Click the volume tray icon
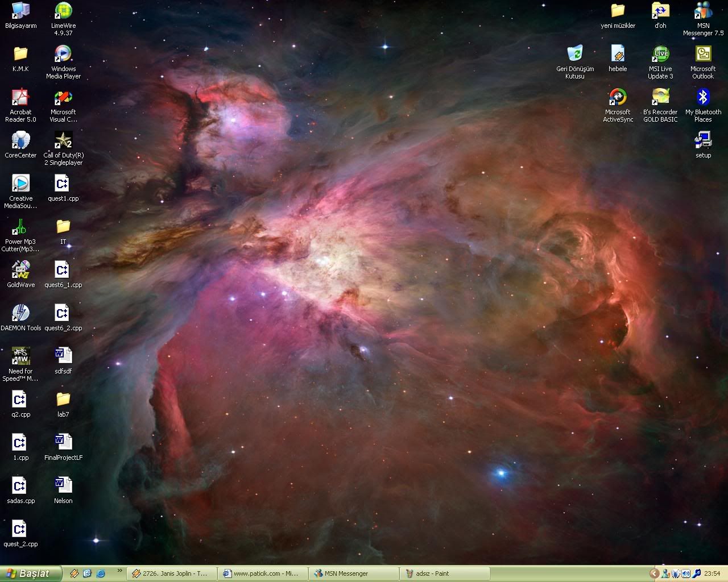This screenshot has width=728, height=582. 686,573
